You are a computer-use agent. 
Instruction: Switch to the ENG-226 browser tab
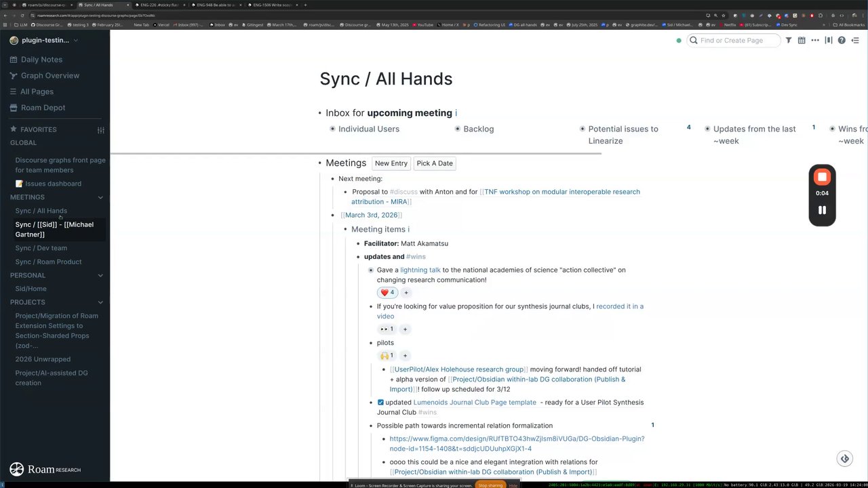point(159,5)
